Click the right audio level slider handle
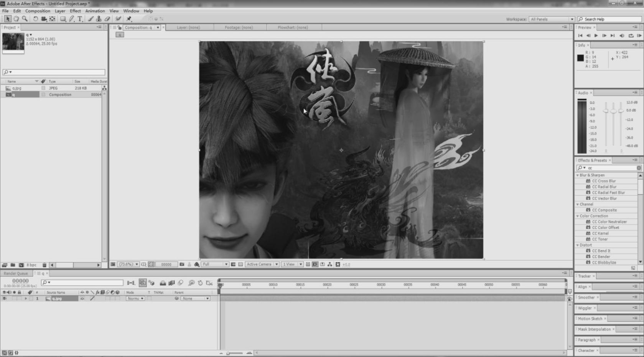 coord(621,111)
